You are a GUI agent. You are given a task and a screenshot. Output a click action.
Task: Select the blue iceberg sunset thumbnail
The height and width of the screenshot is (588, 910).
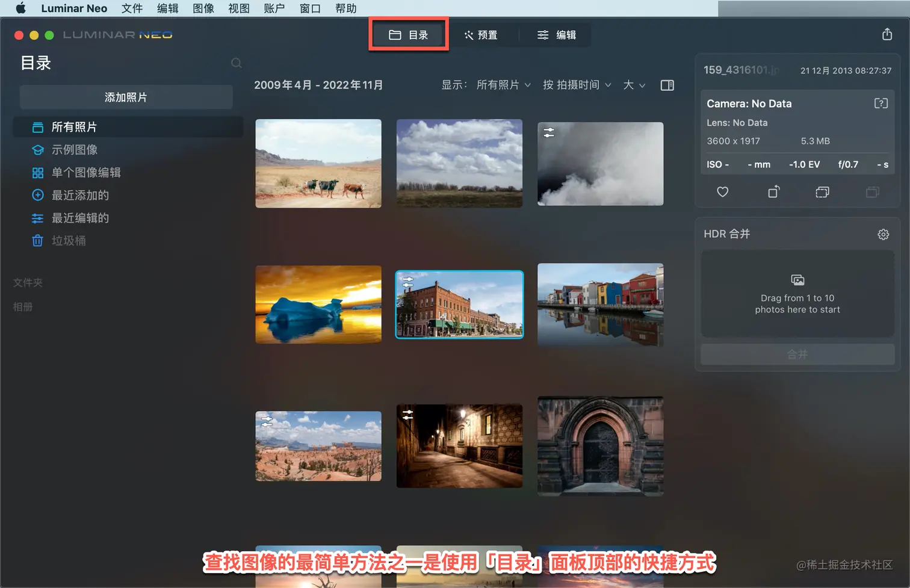[318, 305]
